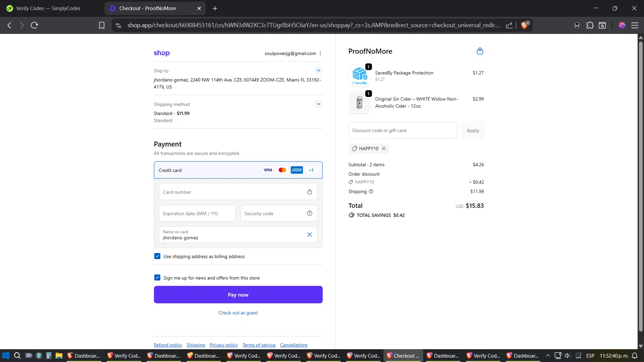Go back to previous page
644x362 pixels.
[x=9, y=25]
